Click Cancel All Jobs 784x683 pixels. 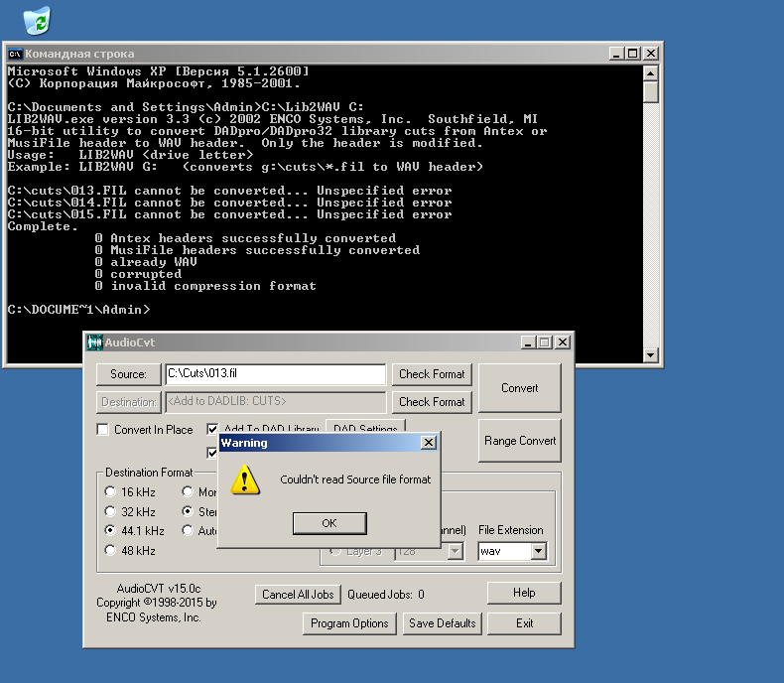[298, 595]
